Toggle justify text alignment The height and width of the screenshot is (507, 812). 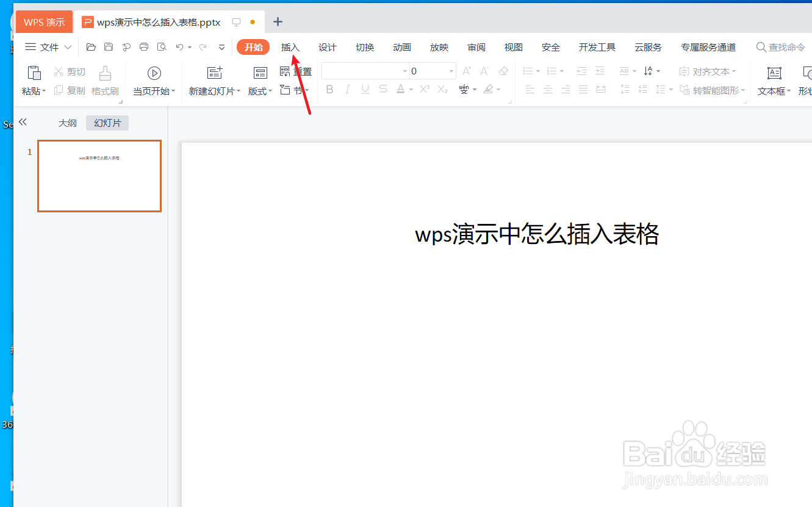pos(583,90)
